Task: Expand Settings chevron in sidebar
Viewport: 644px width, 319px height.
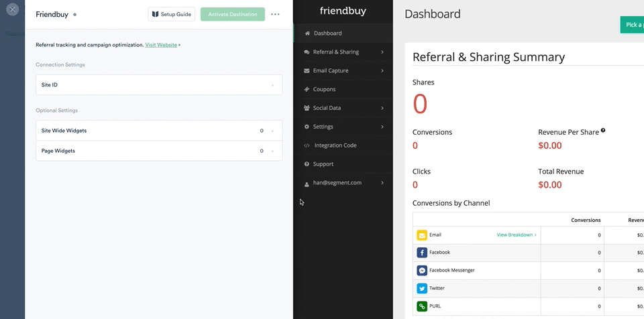Action: [382, 127]
